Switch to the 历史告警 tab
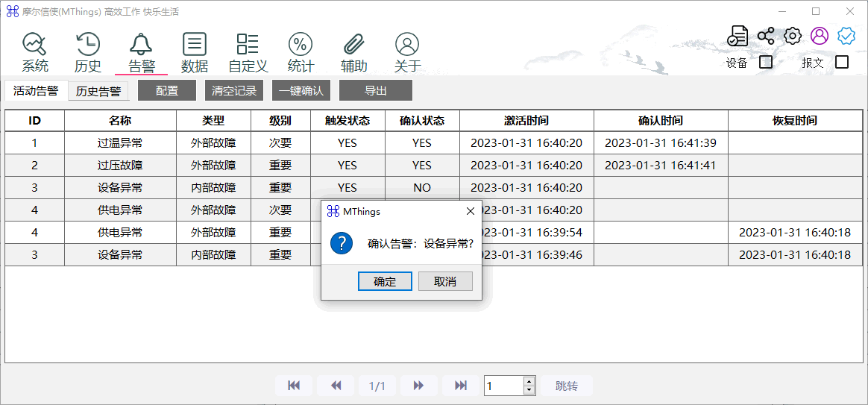Screen dimensions: 868x405 point(98,91)
